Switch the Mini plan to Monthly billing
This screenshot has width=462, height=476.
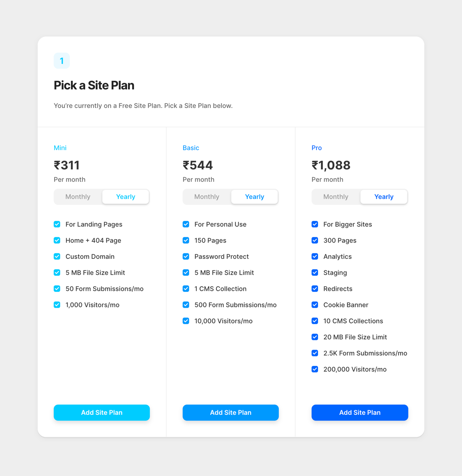point(77,196)
